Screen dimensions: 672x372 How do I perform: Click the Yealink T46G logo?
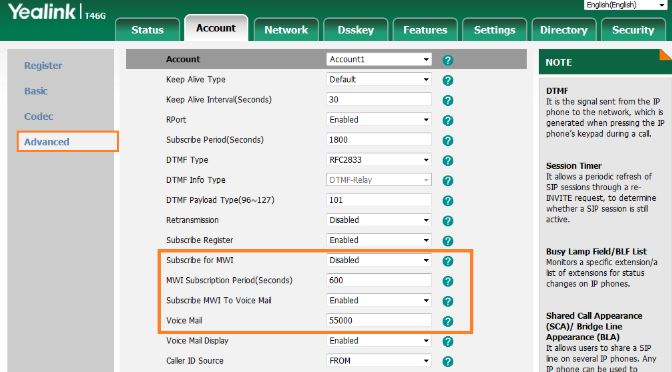pyautogui.click(x=57, y=12)
